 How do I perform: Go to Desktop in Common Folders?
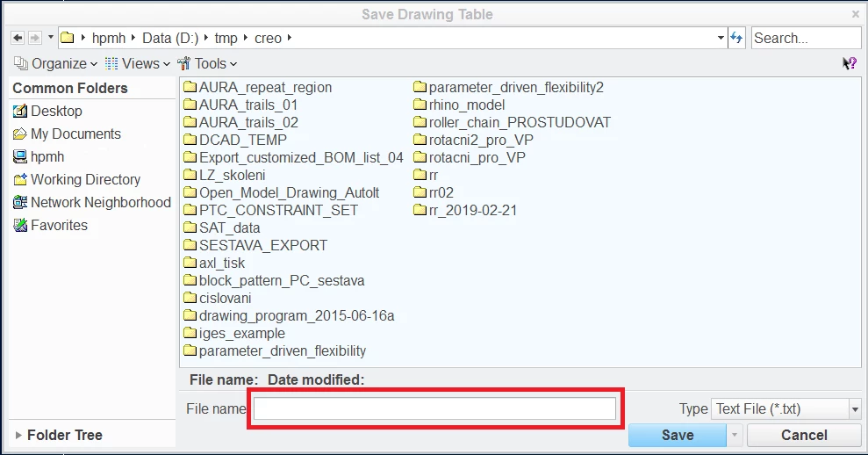(x=47, y=111)
